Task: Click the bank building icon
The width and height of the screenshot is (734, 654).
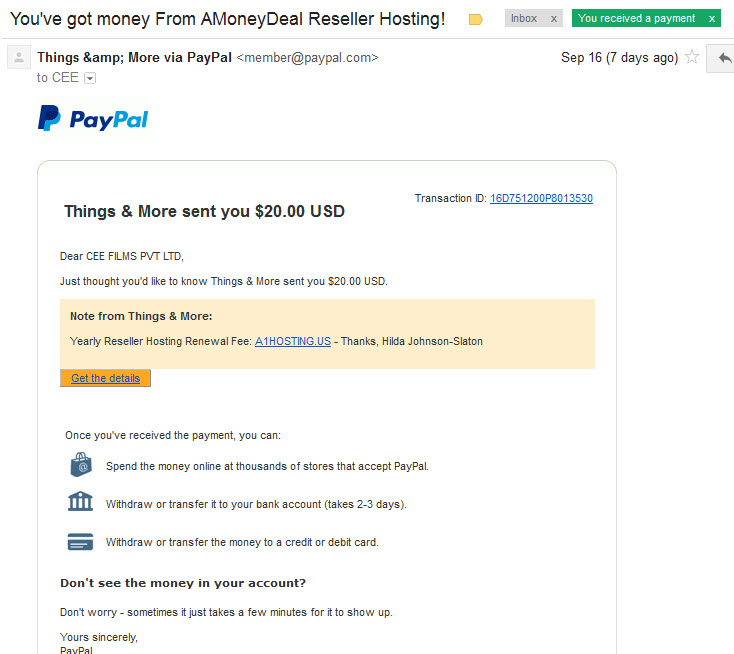Action: pyautogui.click(x=81, y=501)
